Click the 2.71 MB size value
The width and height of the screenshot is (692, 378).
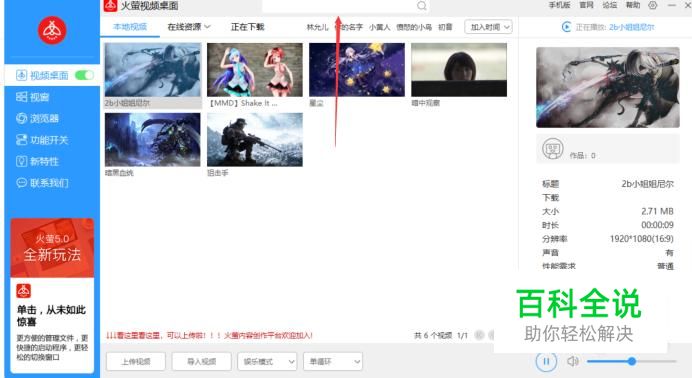pyautogui.click(x=657, y=211)
